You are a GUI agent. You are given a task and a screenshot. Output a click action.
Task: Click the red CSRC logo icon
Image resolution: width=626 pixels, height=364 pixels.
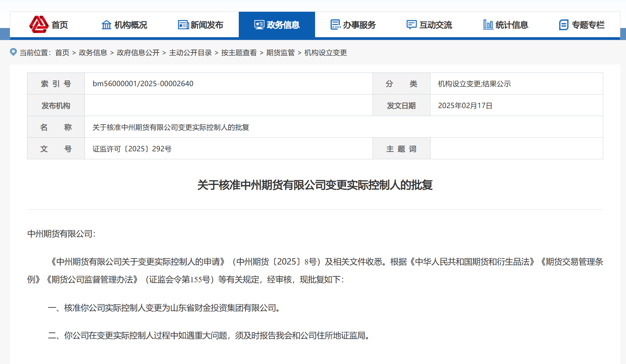(x=38, y=24)
